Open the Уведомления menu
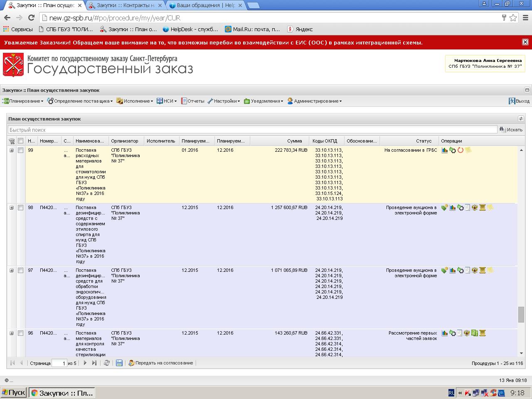Viewport: 532px width, 399px height. click(264, 101)
